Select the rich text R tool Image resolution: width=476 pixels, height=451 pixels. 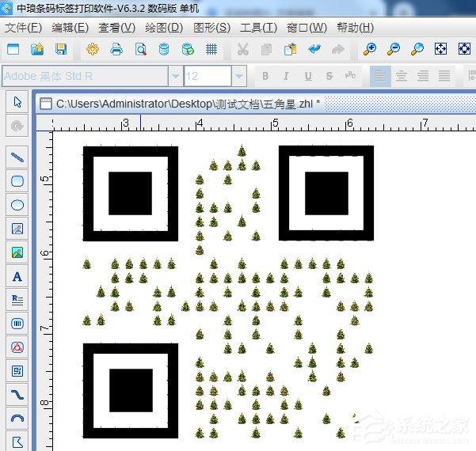[x=17, y=300]
